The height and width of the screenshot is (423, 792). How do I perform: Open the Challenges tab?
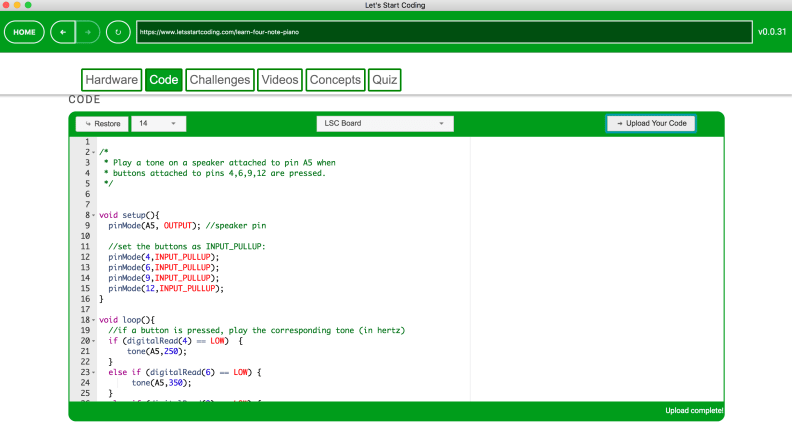[220, 80]
